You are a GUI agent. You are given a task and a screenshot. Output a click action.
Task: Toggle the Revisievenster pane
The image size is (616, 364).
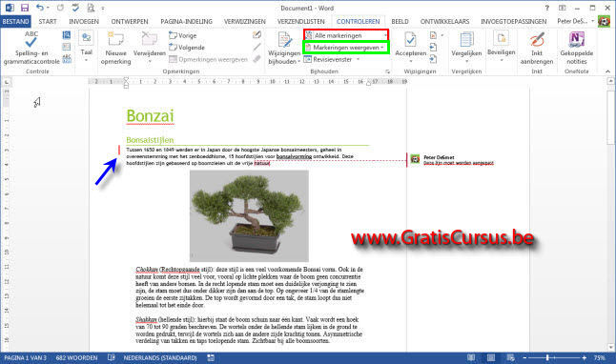point(332,59)
